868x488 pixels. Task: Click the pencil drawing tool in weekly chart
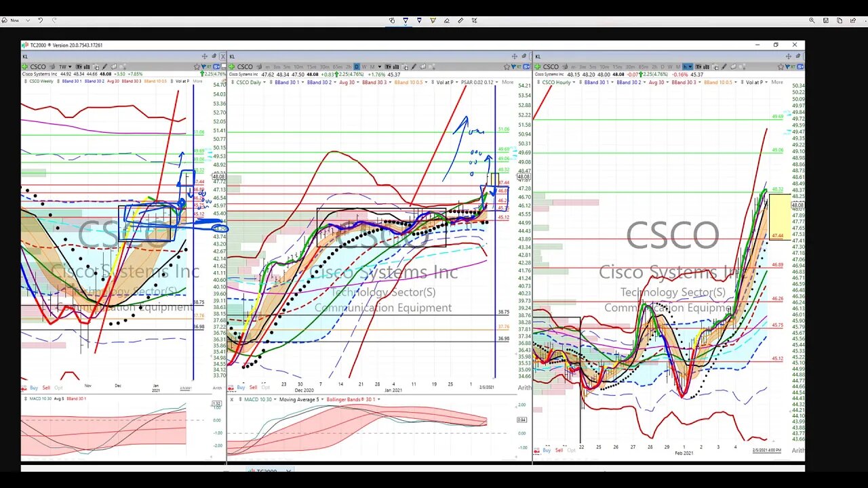104,67
